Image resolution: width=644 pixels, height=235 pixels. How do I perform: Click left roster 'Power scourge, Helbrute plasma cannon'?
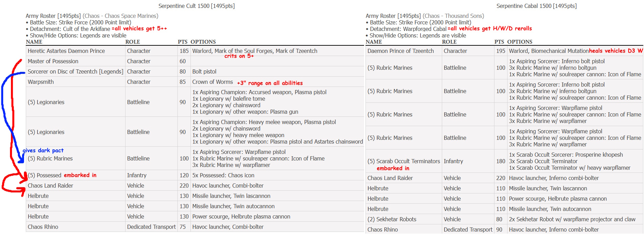pyautogui.click(x=241, y=216)
